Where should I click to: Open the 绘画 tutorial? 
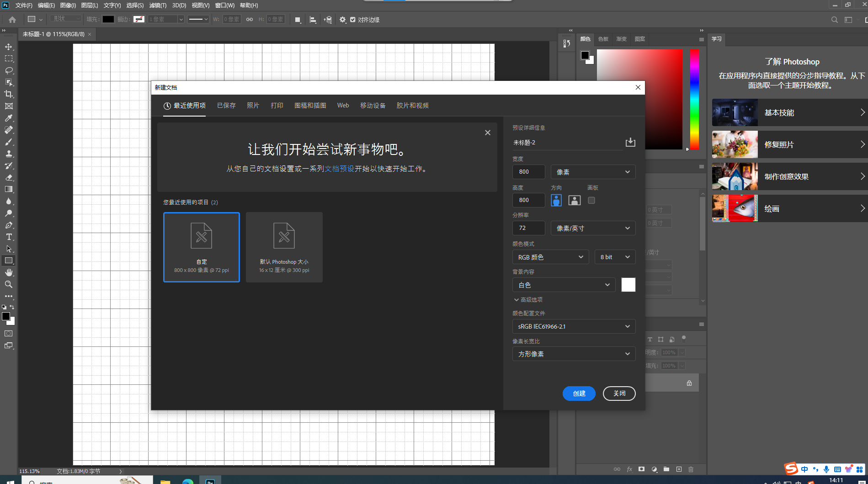790,208
